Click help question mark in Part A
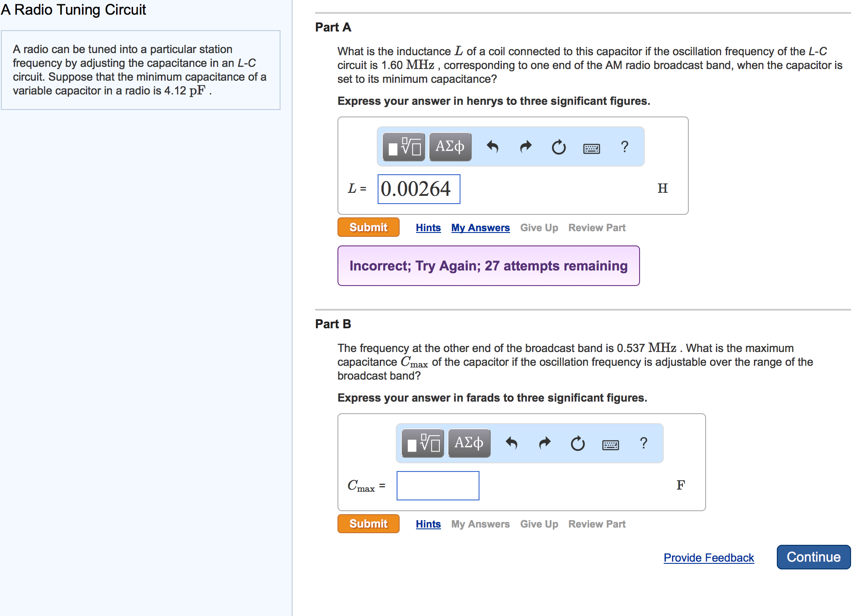The image size is (864, 616). point(624,147)
